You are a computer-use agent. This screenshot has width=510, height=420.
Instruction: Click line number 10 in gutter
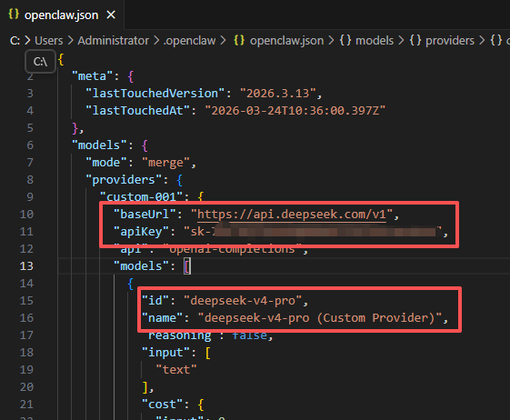click(x=26, y=215)
